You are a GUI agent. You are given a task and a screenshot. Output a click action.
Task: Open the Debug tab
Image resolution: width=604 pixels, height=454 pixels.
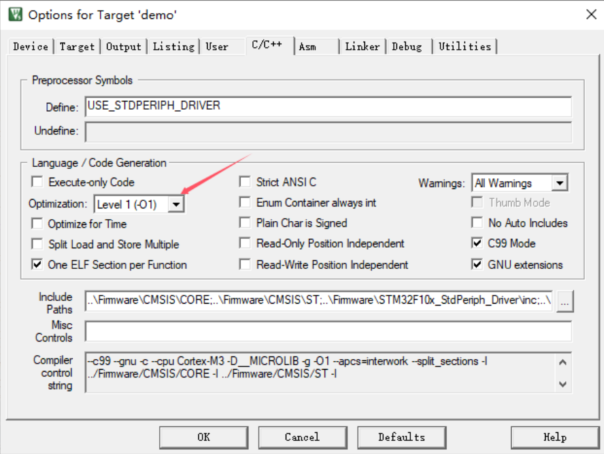click(x=407, y=46)
